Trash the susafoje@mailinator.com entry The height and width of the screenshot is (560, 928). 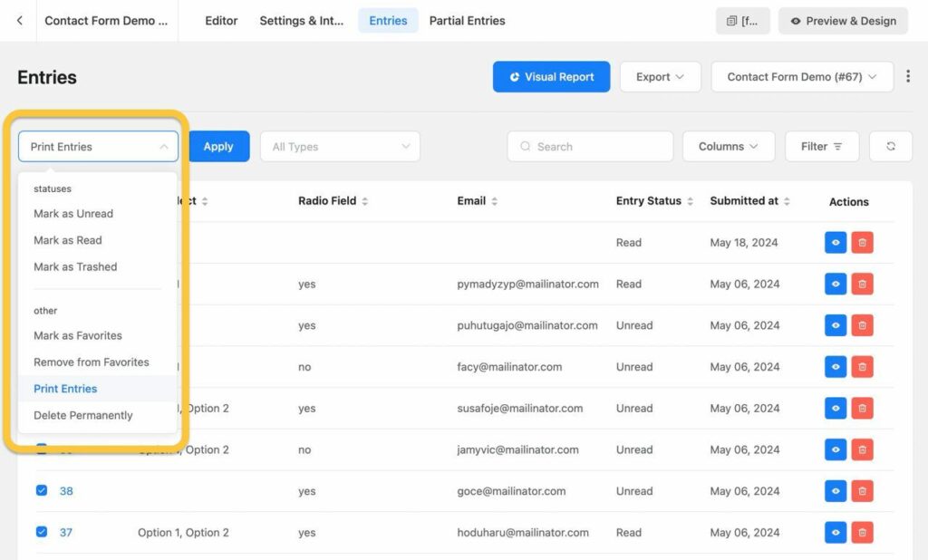click(x=863, y=408)
